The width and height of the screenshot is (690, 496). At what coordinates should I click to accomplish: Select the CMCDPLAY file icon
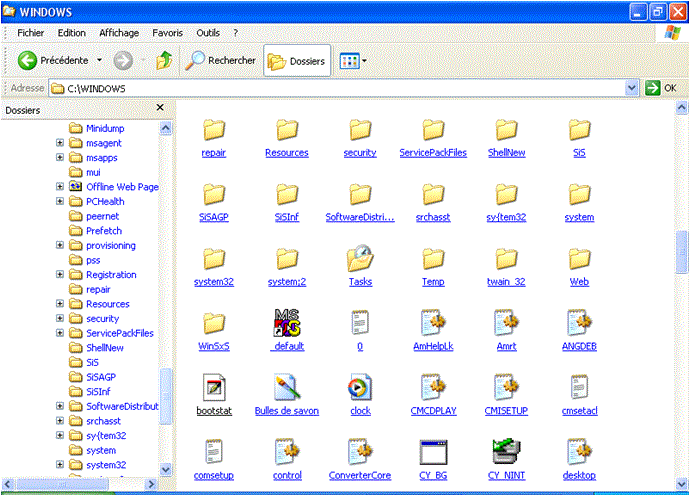pyautogui.click(x=433, y=387)
